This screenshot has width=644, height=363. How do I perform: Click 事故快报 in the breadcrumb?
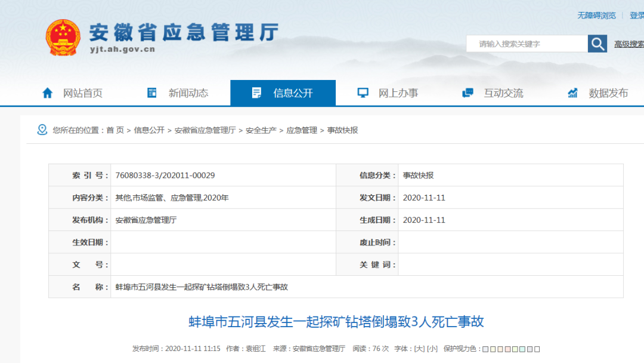click(342, 130)
